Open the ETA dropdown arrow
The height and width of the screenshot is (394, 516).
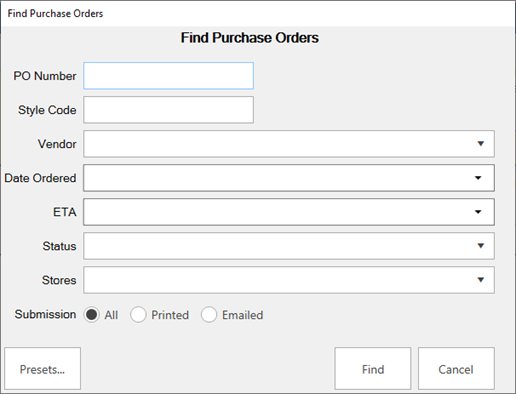478,212
